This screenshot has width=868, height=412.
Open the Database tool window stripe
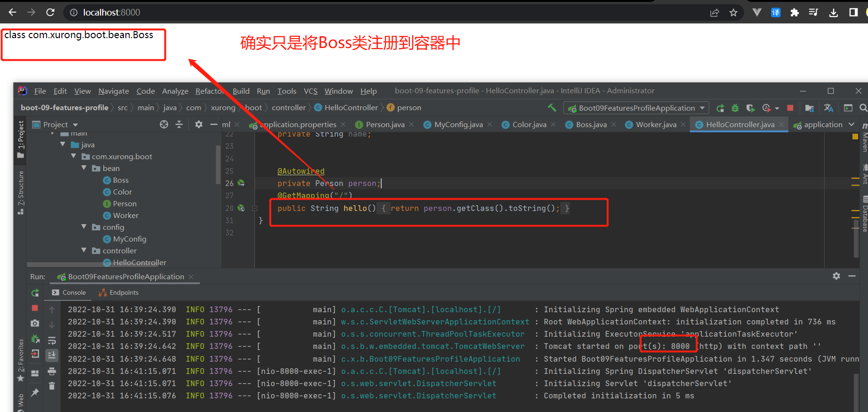(864, 214)
